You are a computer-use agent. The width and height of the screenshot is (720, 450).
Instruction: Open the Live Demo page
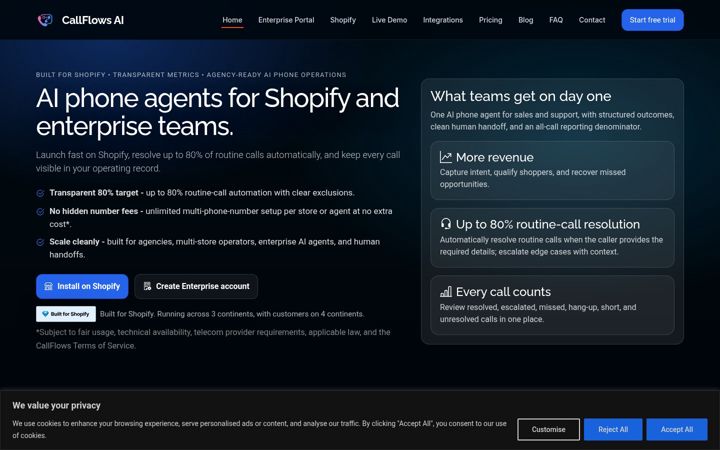(389, 20)
